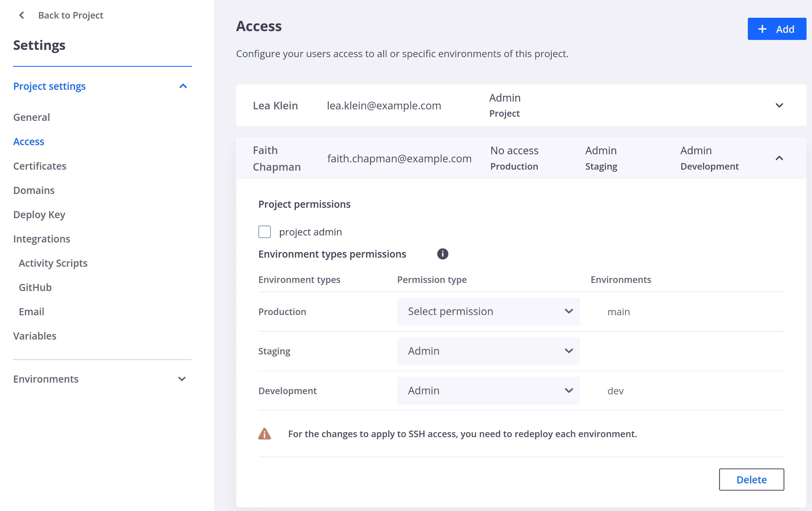Click the warning triangle icon near SSH message

265,434
